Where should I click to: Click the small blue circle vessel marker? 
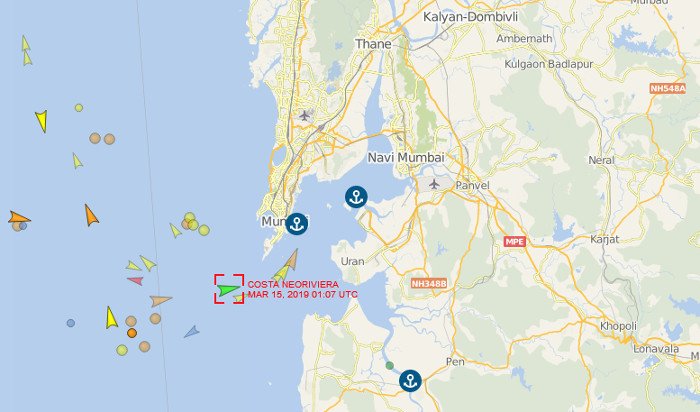coord(71,323)
